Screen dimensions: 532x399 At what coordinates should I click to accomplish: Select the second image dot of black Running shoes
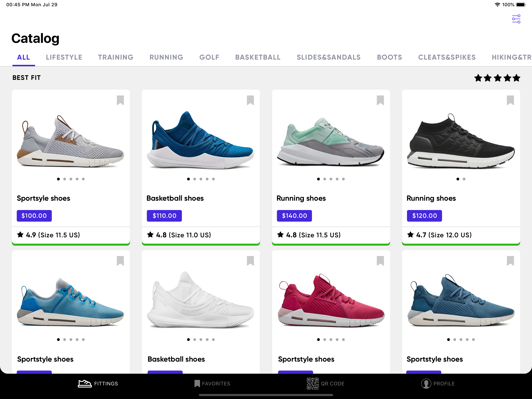[x=464, y=179]
